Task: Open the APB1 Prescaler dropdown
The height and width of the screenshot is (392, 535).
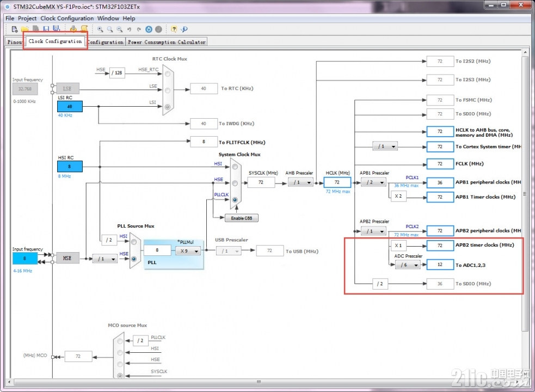Action: click(373, 182)
